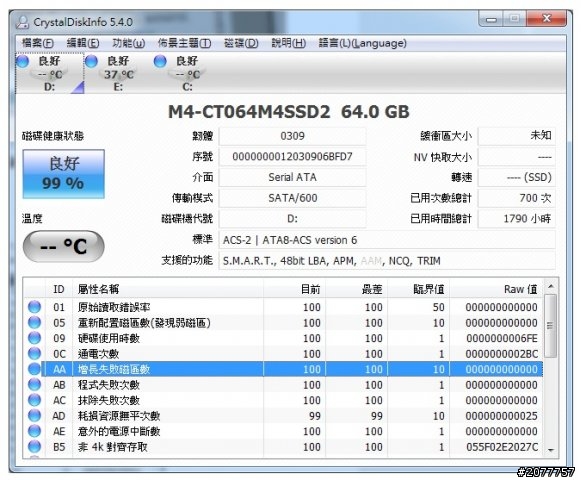
Task: Select highlighted row 增長失敗磁區數
Action: [x=284, y=369]
